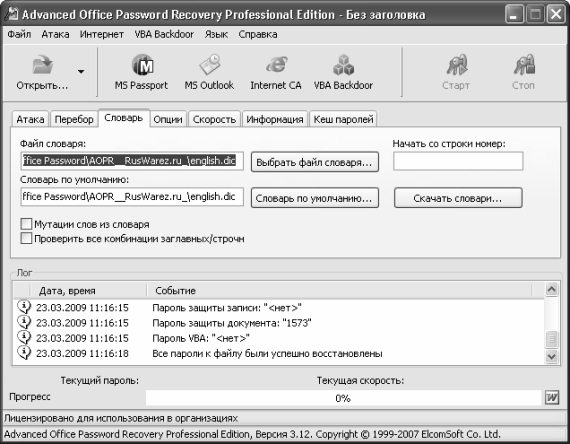Click the Скачать словари button
This screenshot has height=444, width=570.
(458, 198)
